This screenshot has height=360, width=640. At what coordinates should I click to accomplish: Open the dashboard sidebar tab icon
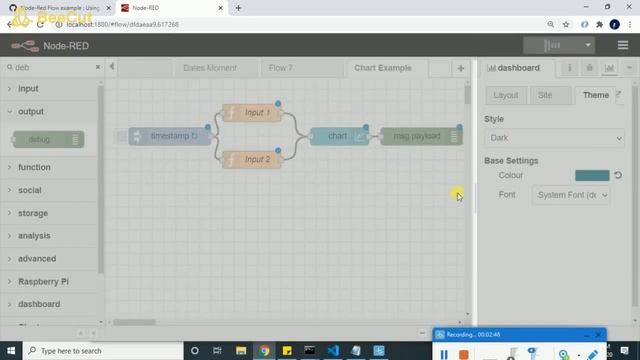coord(609,68)
